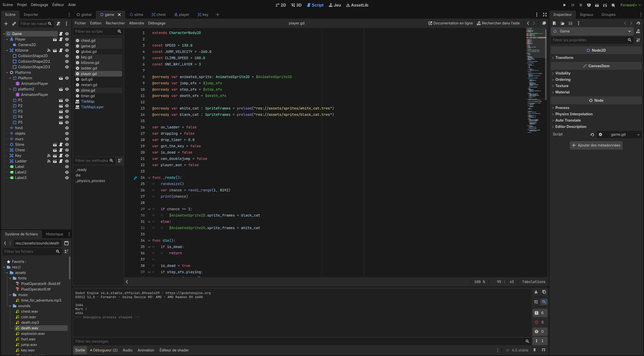Toggle the alphabetical method sort
644x356 pixels.
120,161
